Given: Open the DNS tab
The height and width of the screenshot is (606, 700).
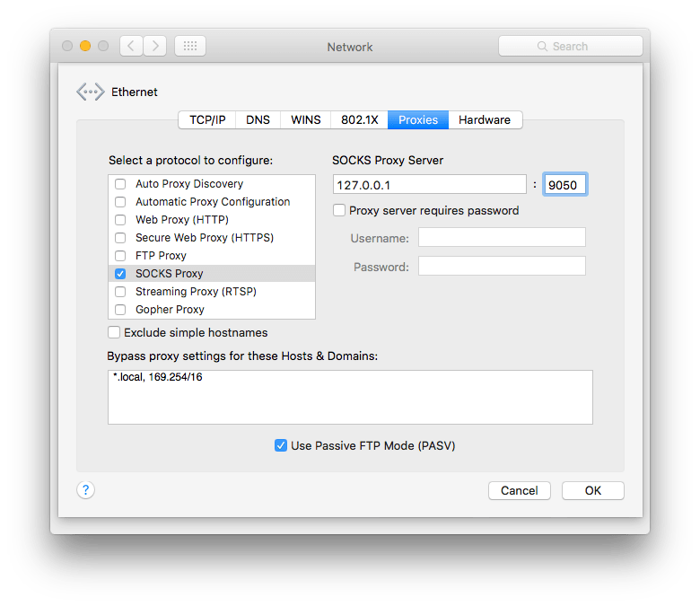Looking at the screenshot, I should coord(258,119).
